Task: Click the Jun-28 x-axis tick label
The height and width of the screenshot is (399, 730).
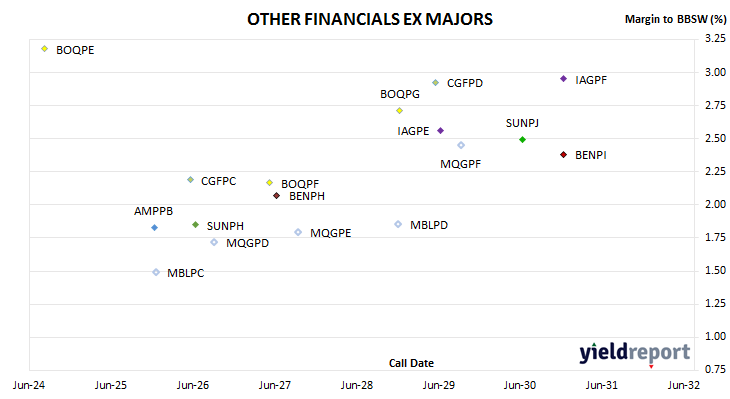Action: [x=357, y=385]
